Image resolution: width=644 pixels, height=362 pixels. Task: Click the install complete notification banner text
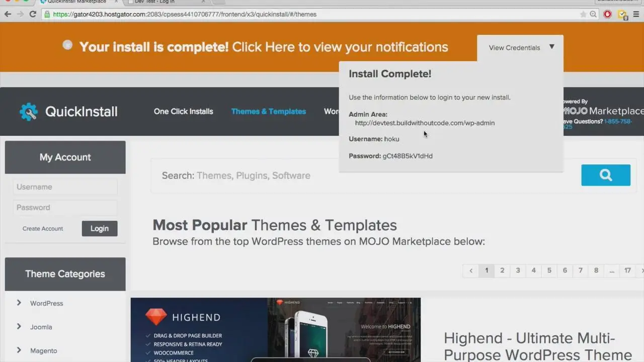click(x=264, y=47)
